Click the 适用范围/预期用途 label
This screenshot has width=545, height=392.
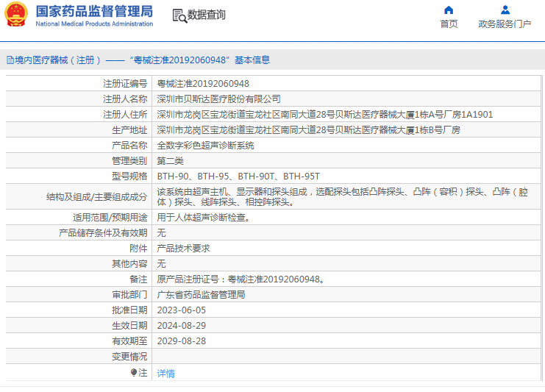[x=110, y=218]
